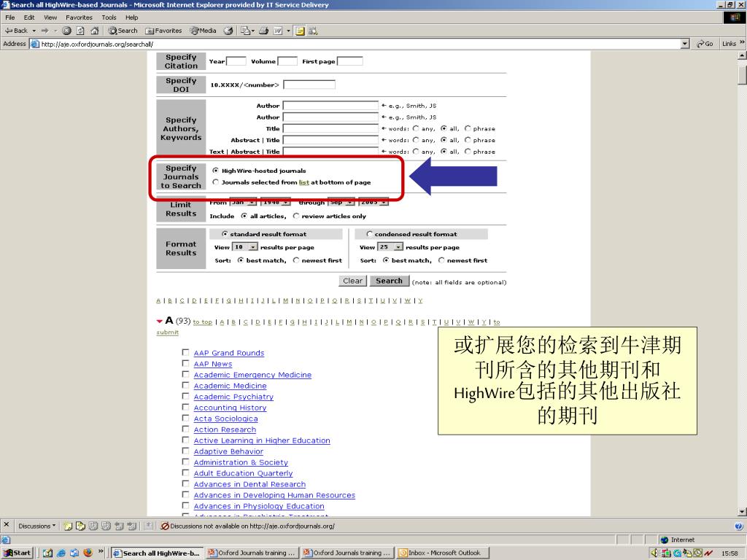The height and width of the screenshot is (560, 747).
Task: Select standard result format
Action: (225, 234)
